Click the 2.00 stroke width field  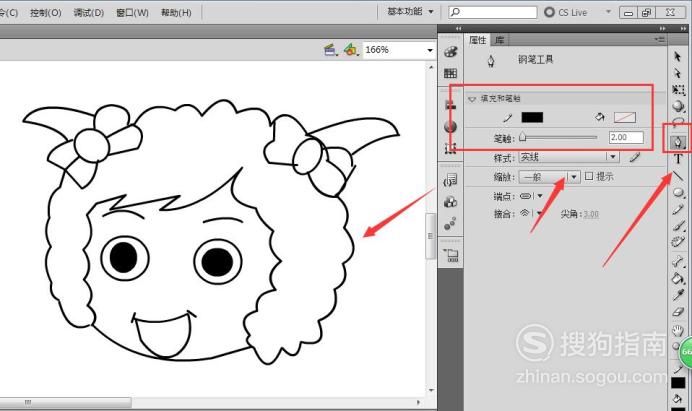click(x=626, y=137)
